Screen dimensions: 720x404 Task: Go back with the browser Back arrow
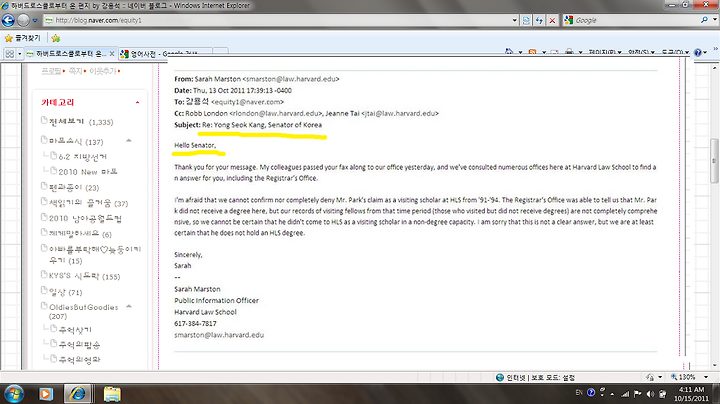pyautogui.click(x=8, y=20)
